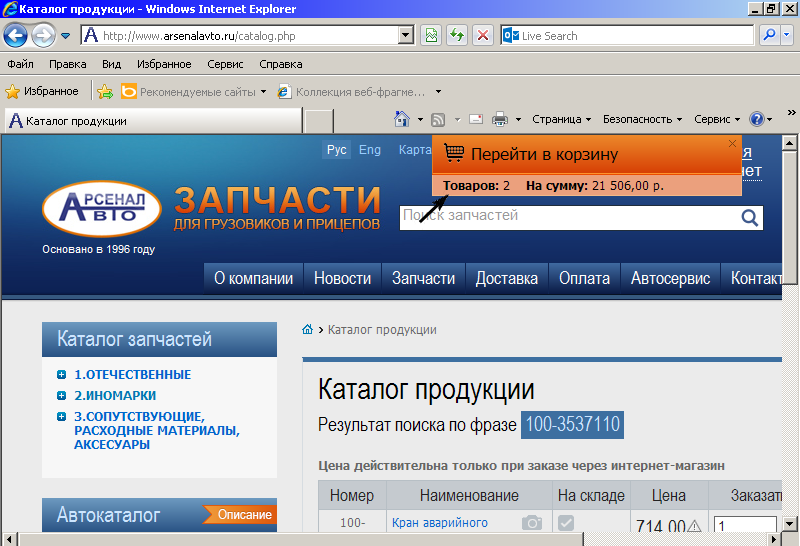800x546 pixels.
Task: Expand the web slice gallery dropdown arrow
Action: [438, 92]
